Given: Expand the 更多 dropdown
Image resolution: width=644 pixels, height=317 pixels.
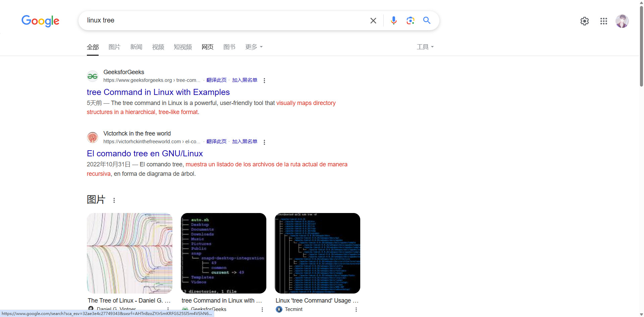Looking at the screenshot, I should (254, 47).
